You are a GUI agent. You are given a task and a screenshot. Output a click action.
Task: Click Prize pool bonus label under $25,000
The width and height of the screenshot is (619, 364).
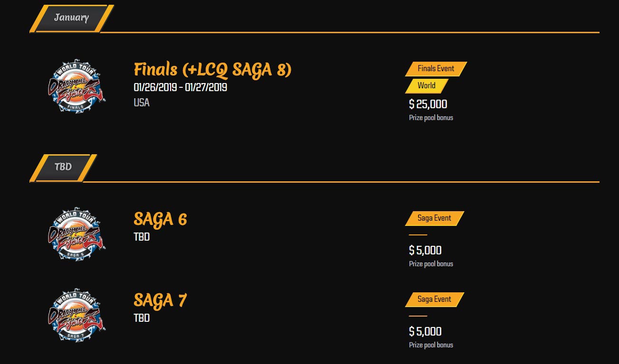pyautogui.click(x=431, y=118)
